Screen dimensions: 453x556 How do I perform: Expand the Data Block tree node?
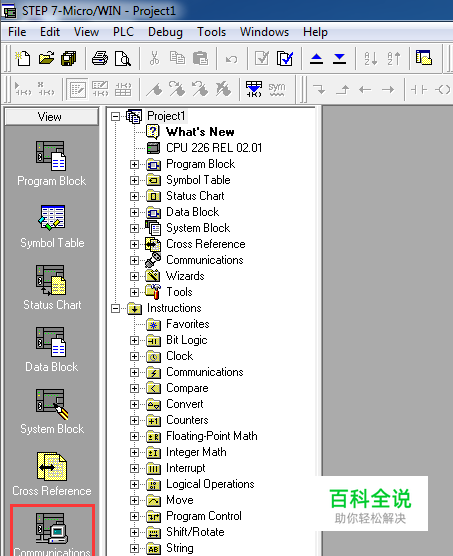(134, 212)
